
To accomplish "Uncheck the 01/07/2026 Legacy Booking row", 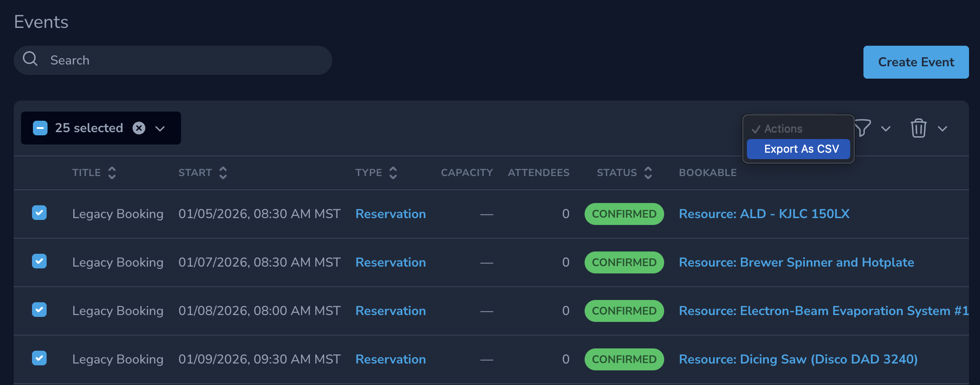I will pos(39,262).
